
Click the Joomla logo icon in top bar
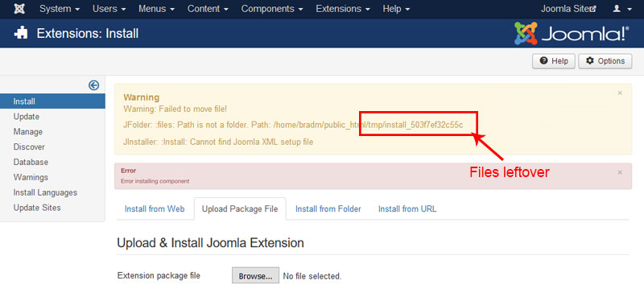point(19,9)
